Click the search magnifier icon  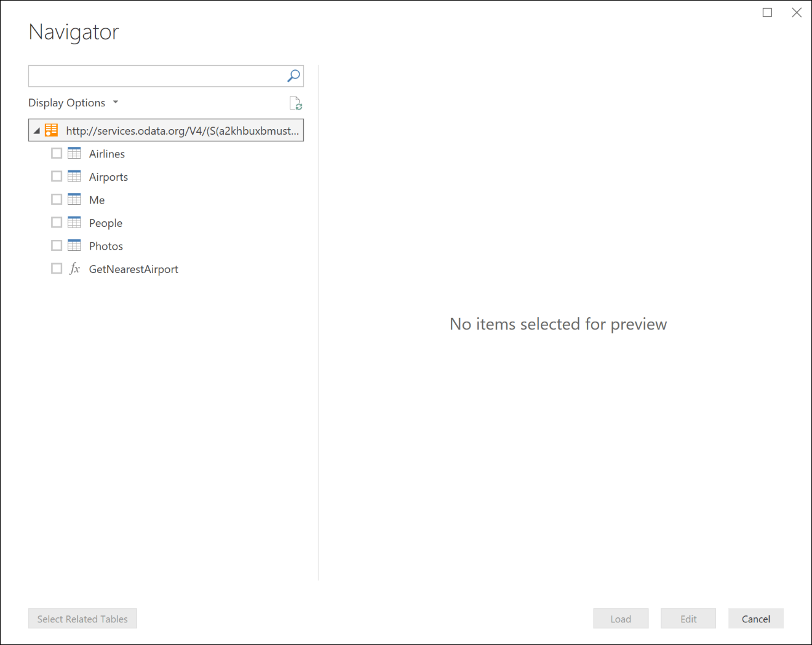[x=293, y=76]
